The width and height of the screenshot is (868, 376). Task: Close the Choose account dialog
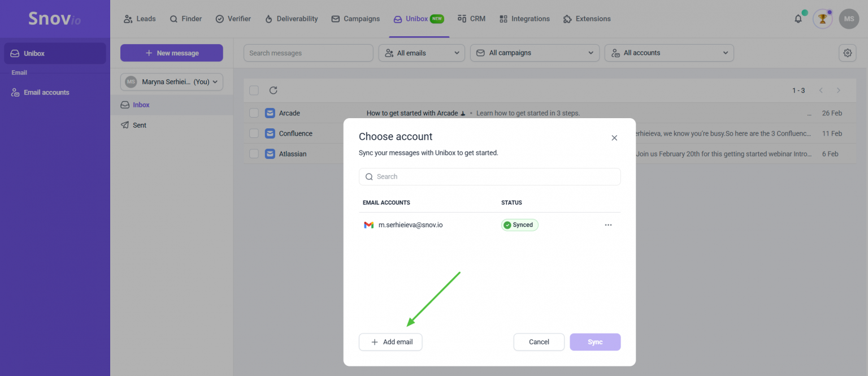click(x=614, y=137)
